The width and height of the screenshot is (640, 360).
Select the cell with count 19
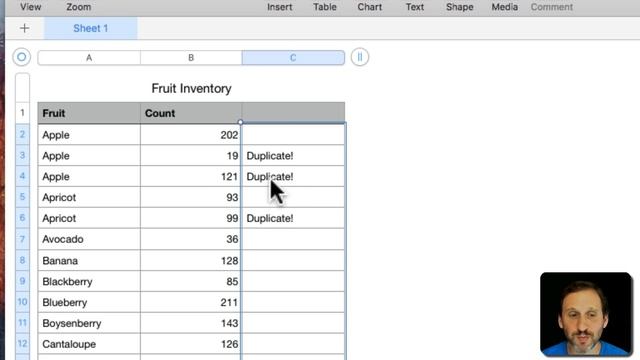click(191, 156)
